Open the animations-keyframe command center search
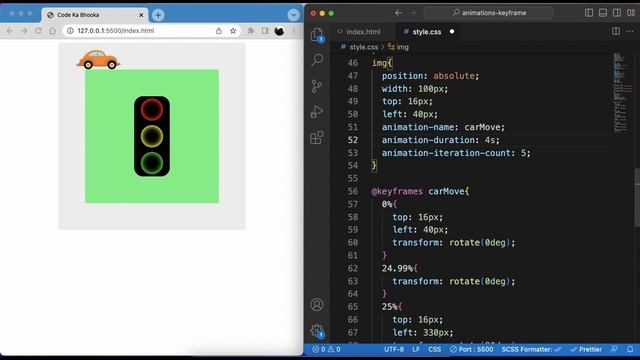640x360 pixels. pyautogui.click(x=489, y=13)
